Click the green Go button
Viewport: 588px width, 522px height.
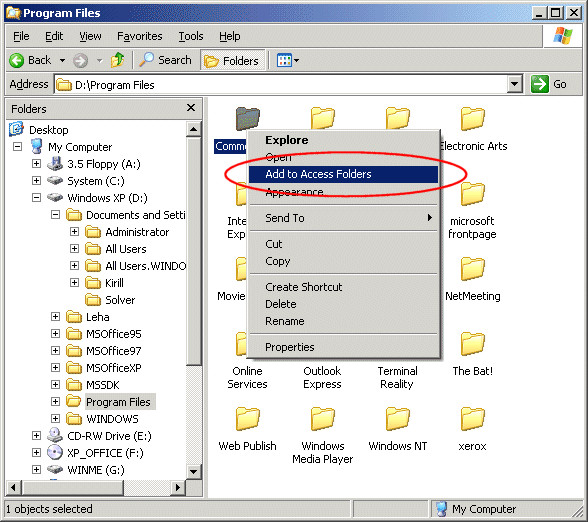pos(548,84)
